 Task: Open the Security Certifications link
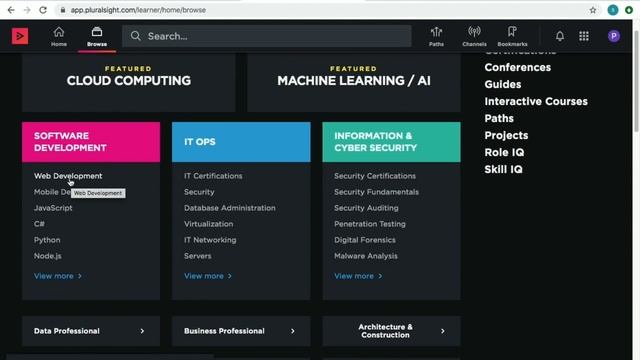(375, 176)
